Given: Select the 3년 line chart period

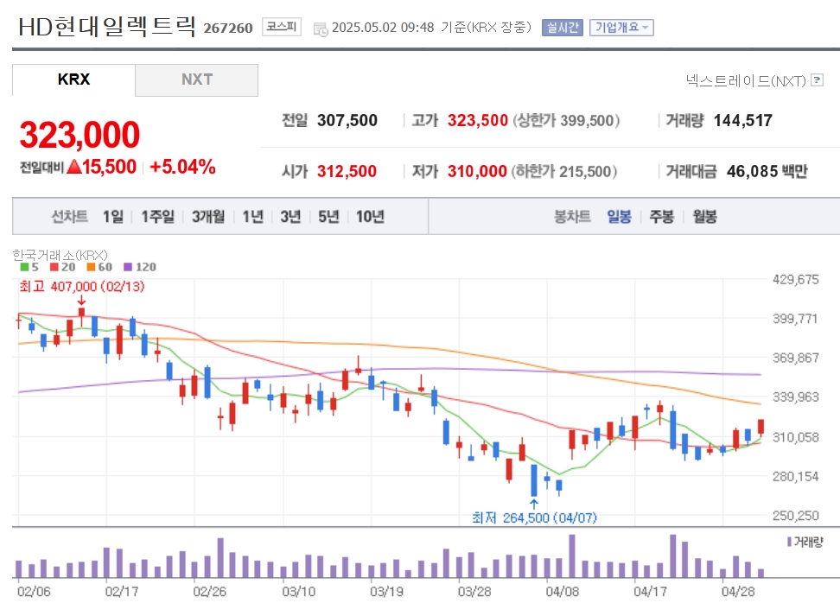Looking at the screenshot, I should pos(291,216).
